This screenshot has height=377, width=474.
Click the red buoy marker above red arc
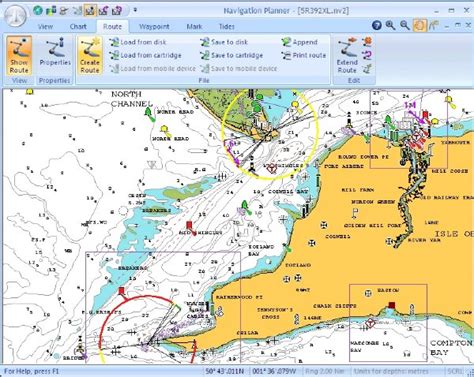122,291
